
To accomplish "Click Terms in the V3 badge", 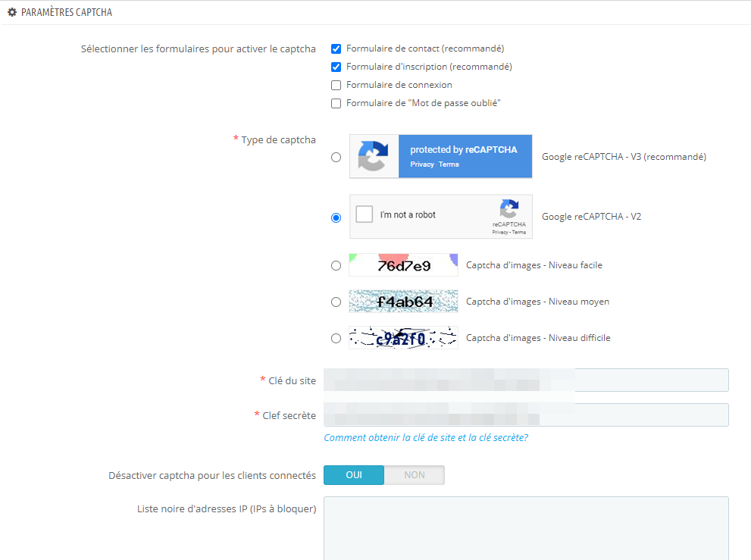I will (449, 164).
